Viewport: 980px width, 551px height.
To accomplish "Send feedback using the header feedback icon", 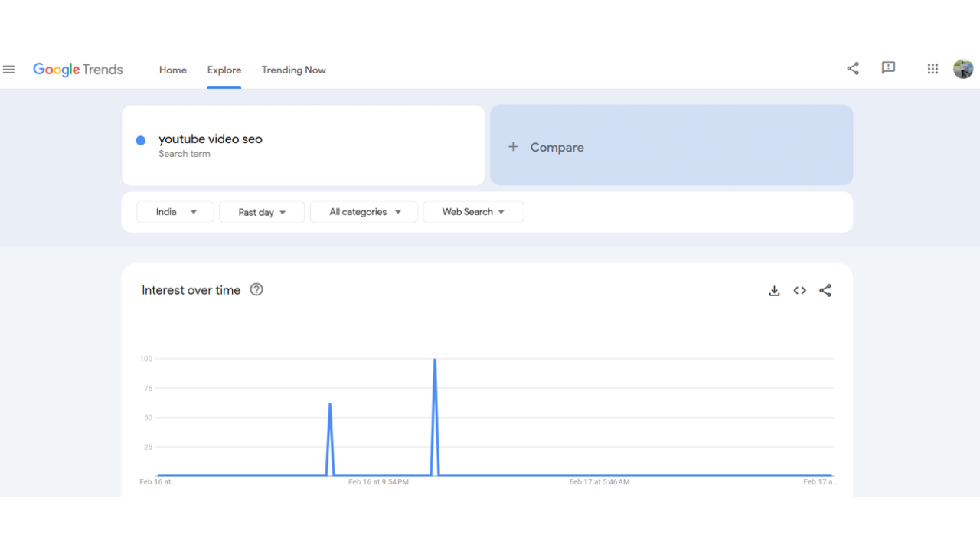I will (x=888, y=68).
